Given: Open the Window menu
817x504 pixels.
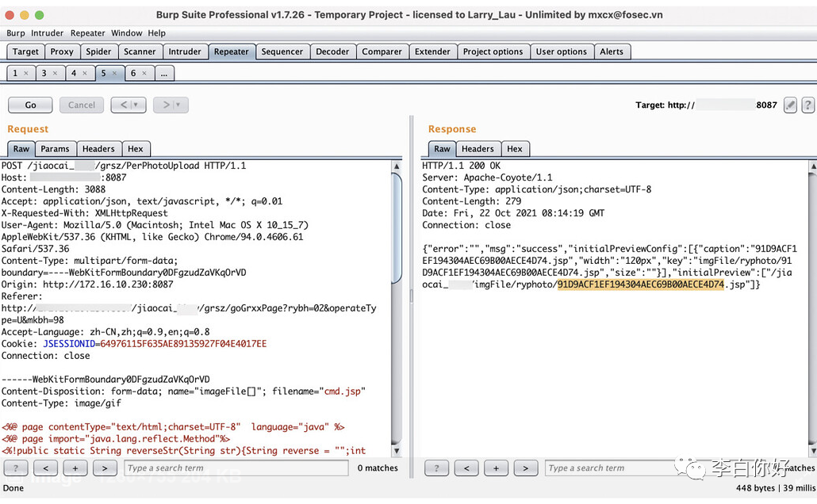Looking at the screenshot, I should (127, 32).
